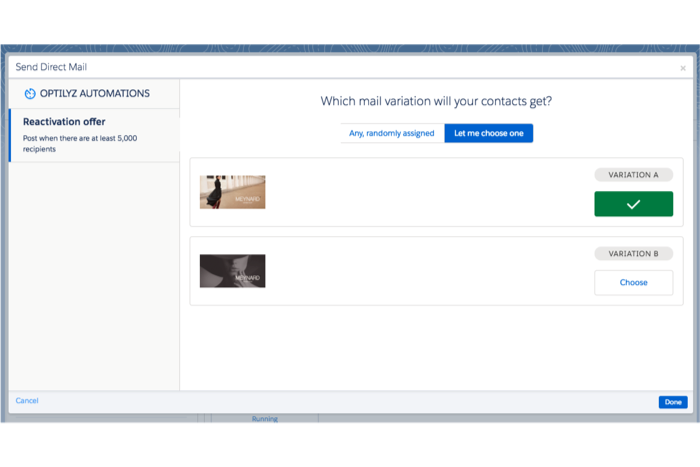Click the Variation B mail preview thumbnail

click(x=232, y=271)
